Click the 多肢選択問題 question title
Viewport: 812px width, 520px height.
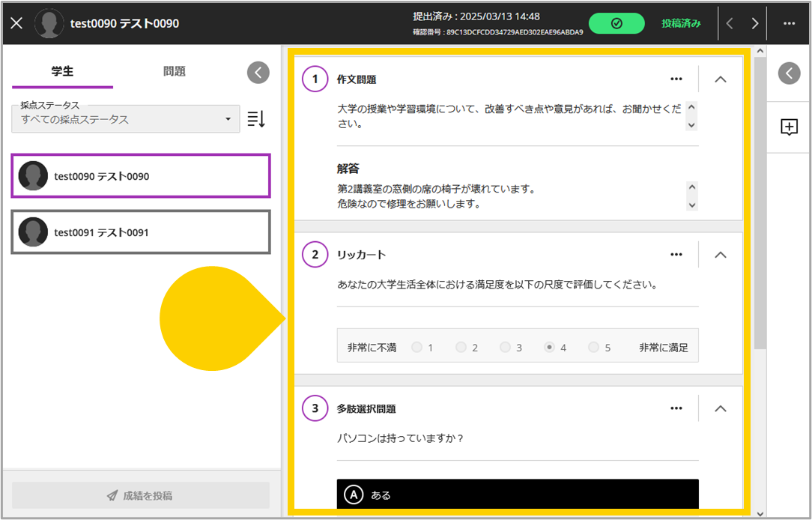click(x=366, y=408)
